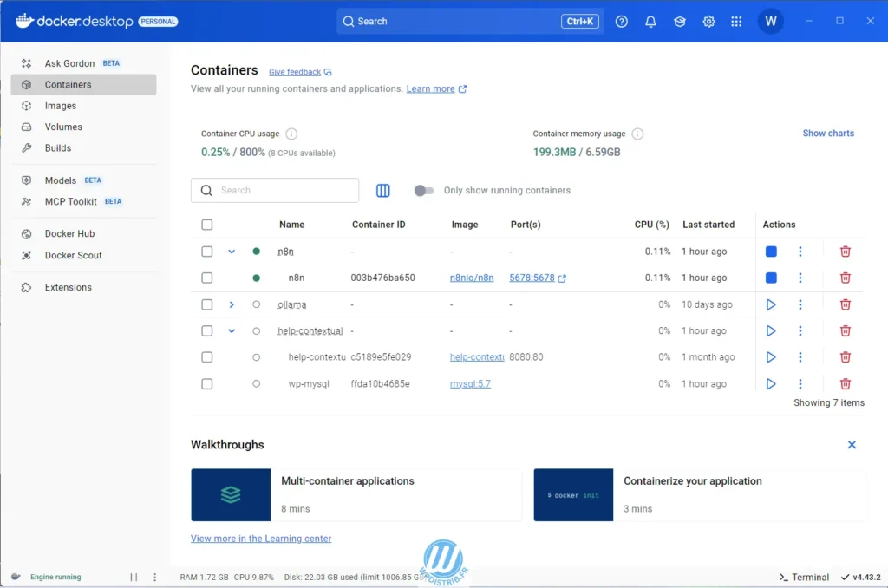Check the wp-mysql row checkbox

[206, 384]
